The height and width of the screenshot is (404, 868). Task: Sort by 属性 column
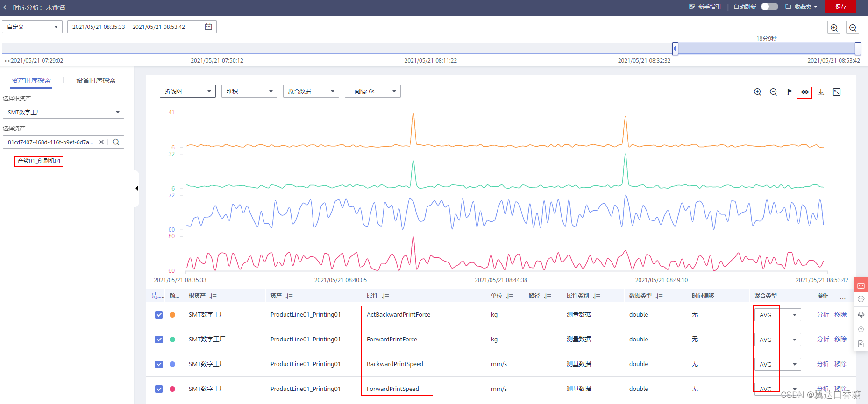[x=385, y=296]
